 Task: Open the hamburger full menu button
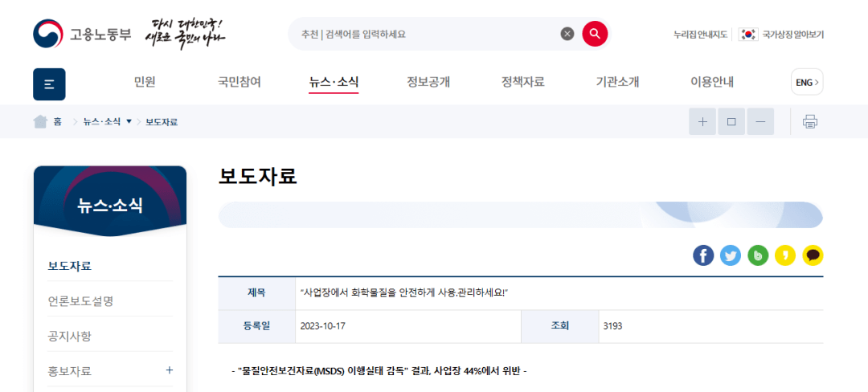pyautogui.click(x=49, y=84)
